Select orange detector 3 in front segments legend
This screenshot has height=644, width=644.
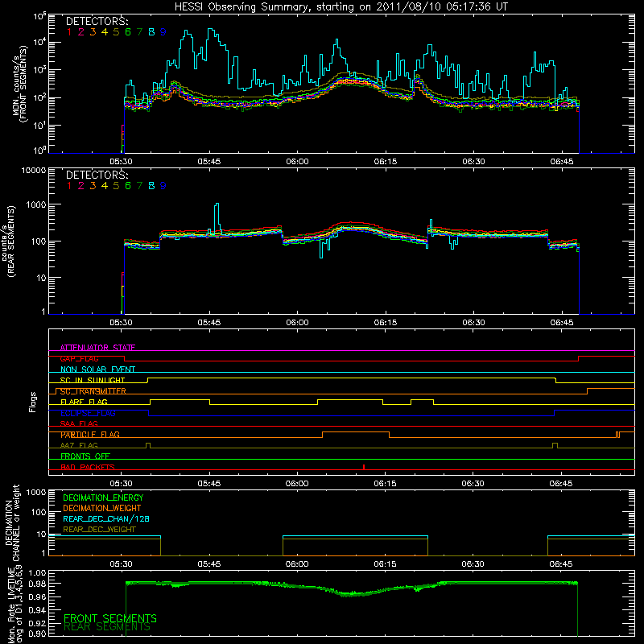(x=93, y=32)
